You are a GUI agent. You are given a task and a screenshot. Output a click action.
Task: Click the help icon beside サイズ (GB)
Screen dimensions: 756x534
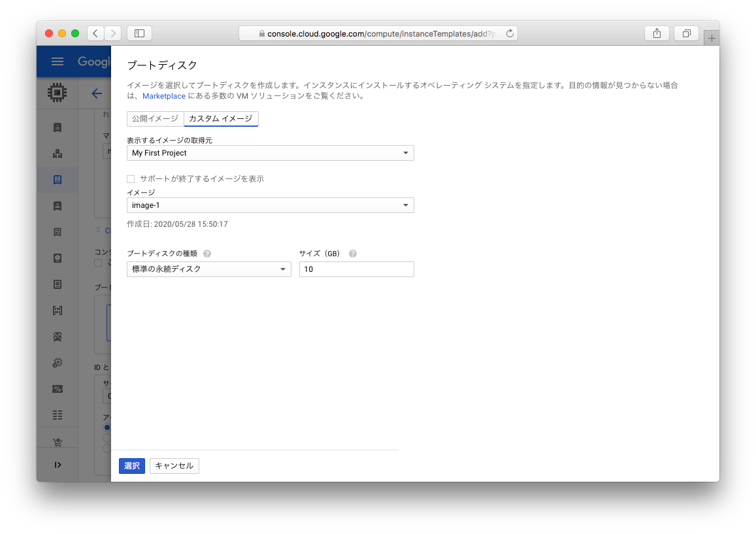pyautogui.click(x=353, y=254)
